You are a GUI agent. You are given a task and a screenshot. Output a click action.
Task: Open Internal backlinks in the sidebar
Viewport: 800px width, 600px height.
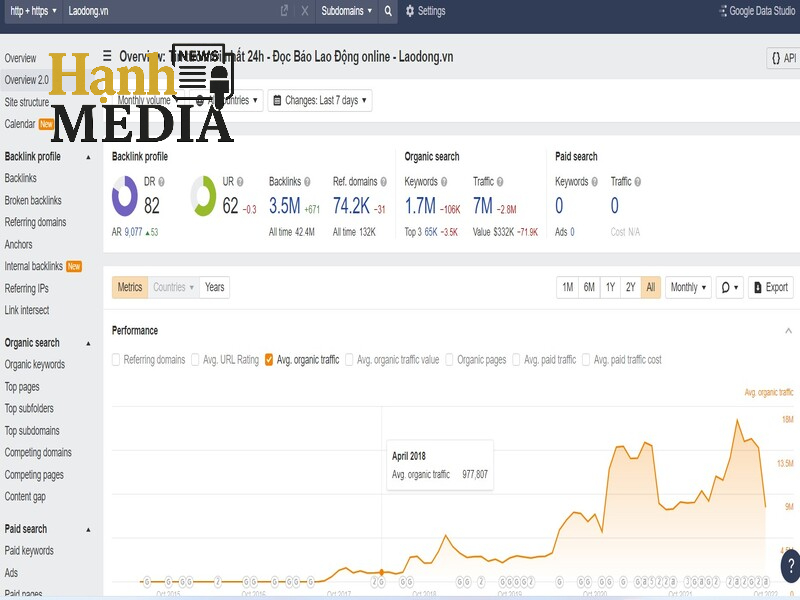pyautogui.click(x=34, y=266)
